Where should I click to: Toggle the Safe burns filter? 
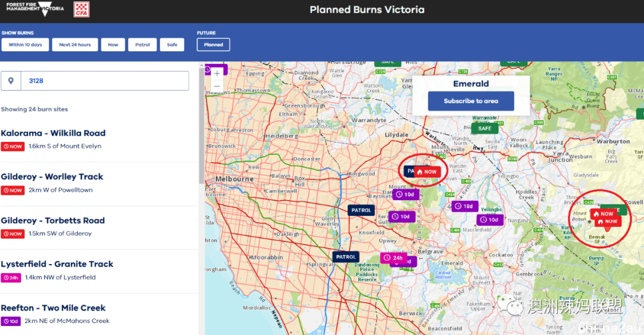click(x=172, y=45)
